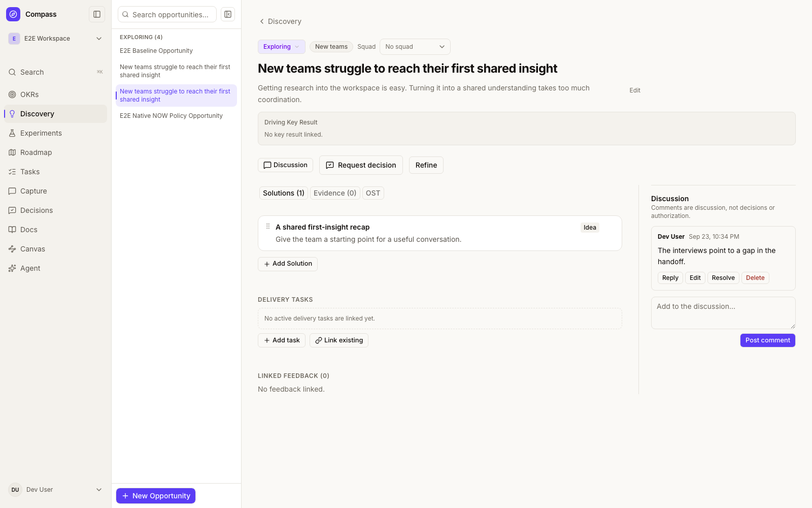
Task: Open the Exploring status dropdown
Action: [x=282, y=47]
